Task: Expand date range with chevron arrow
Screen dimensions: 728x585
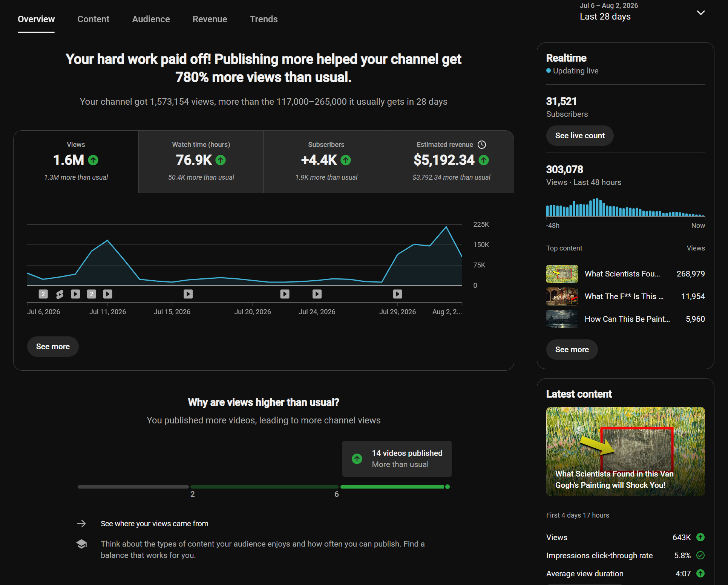Action: pos(700,13)
